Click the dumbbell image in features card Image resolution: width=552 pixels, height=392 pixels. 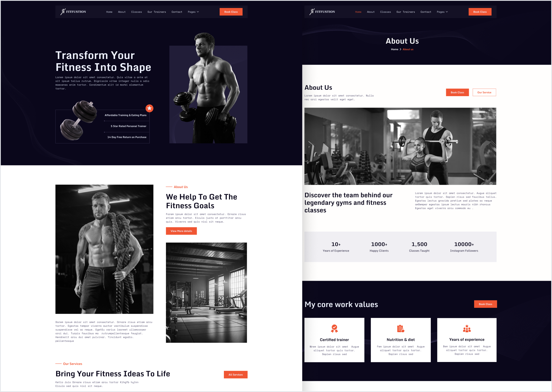[x=78, y=120]
